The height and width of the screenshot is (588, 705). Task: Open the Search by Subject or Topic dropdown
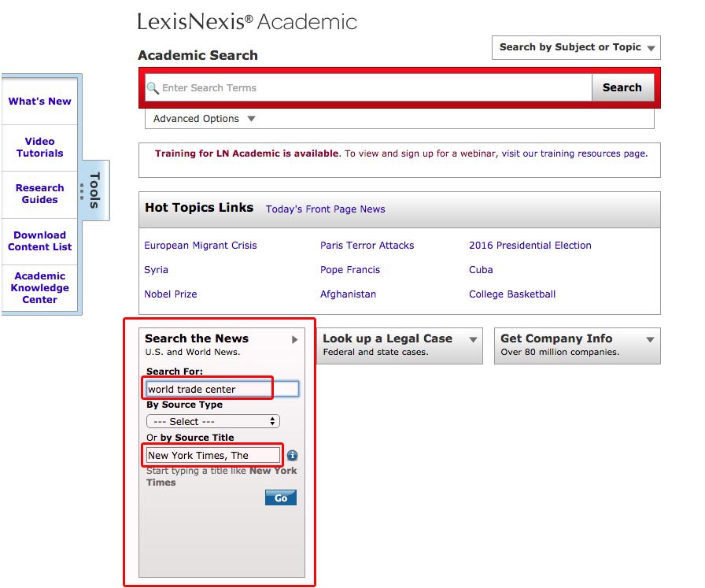pyautogui.click(x=576, y=48)
